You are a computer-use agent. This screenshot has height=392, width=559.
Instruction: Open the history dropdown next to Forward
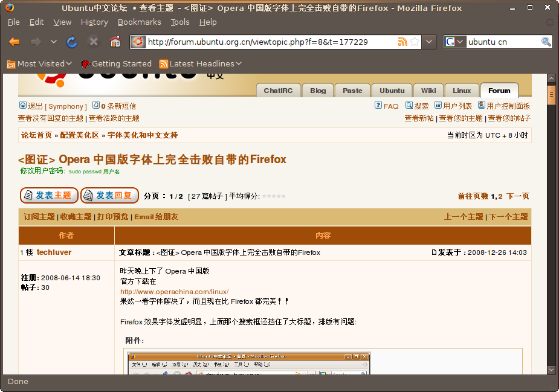coord(53,42)
